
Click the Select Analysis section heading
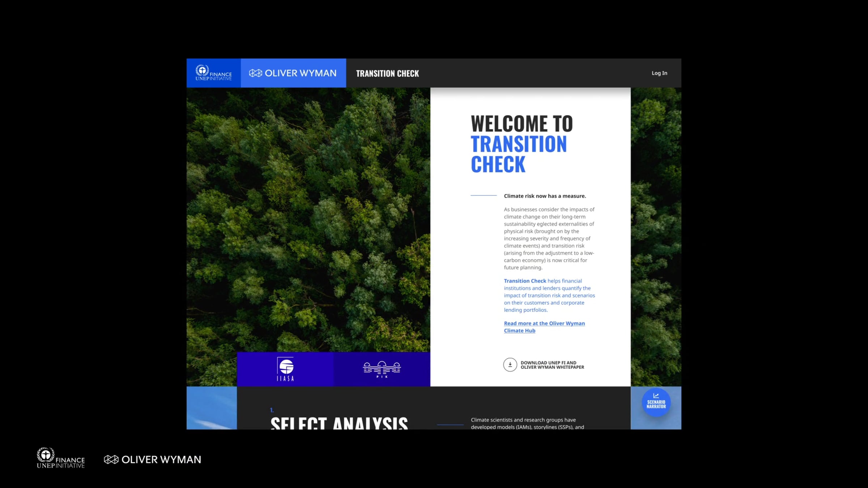pyautogui.click(x=339, y=423)
